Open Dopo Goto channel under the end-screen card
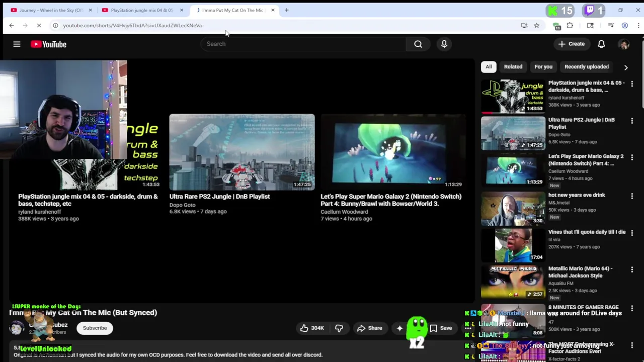The height and width of the screenshot is (362, 644). click(182, 205)
